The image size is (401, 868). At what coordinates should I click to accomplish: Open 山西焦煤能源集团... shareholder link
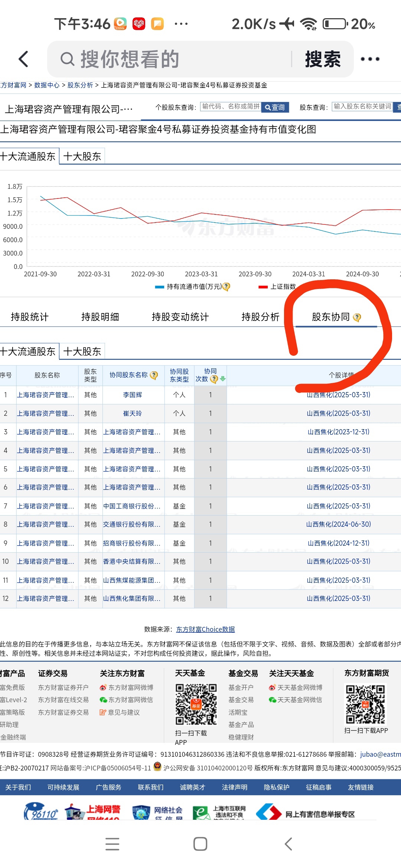point(132,580)
